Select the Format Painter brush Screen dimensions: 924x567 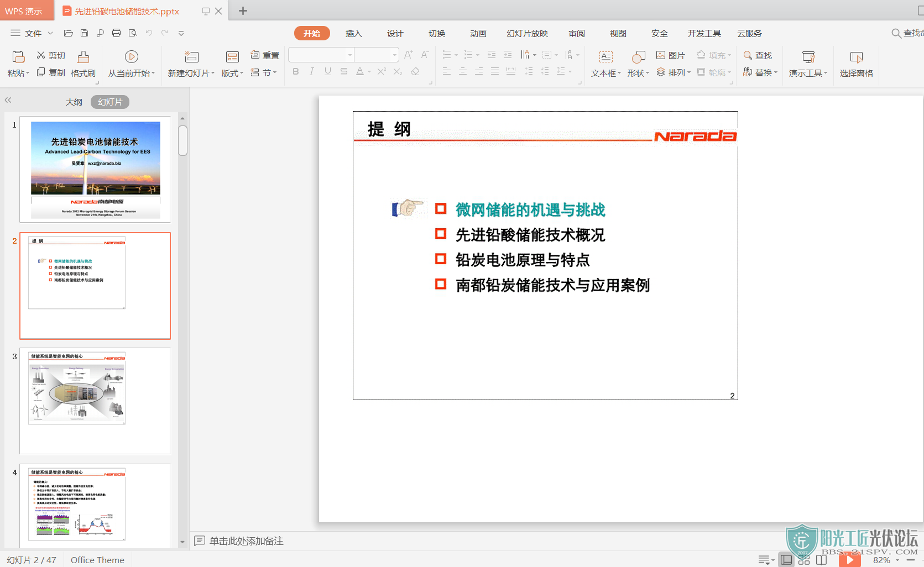[83, 56]
